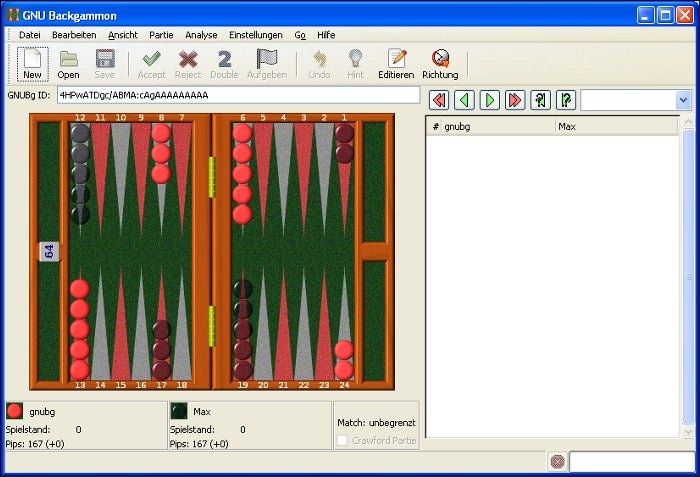Toggle the Crawford Partie checkbox
This screenshot has height=477, width=700.
tap(342, 440)
